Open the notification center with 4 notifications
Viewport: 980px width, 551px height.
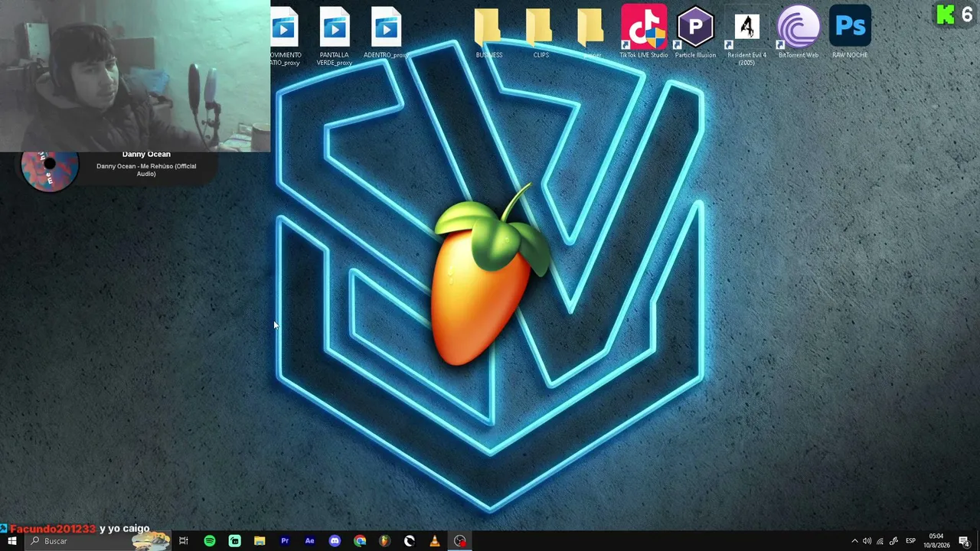(x=964, y=541)
